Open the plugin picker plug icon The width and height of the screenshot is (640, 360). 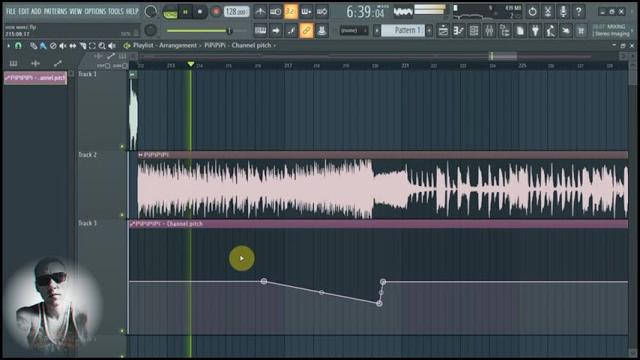tap(535, 31)
